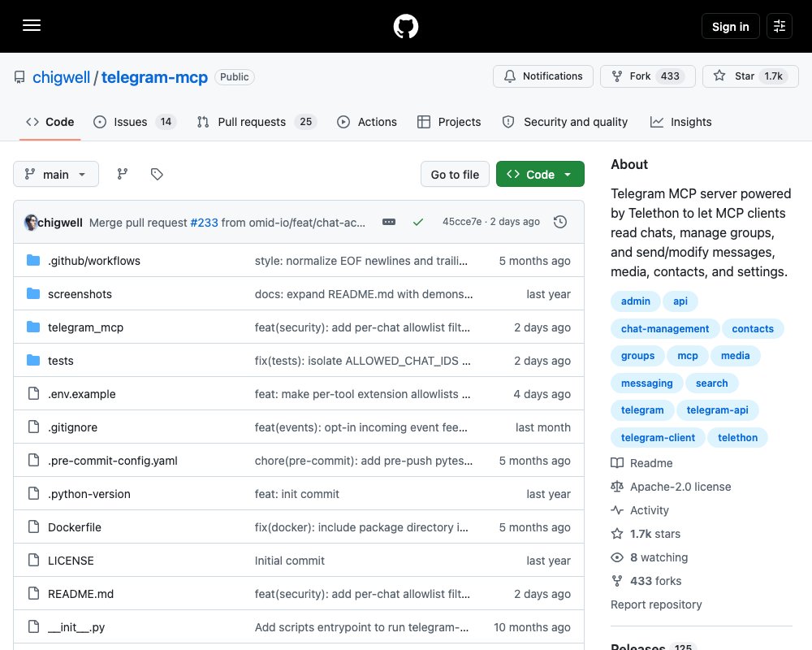This screenshot has height=650, width=812.
Task: Click the chigwell avatar in the commit bar
Action: (x=31, y=223)
